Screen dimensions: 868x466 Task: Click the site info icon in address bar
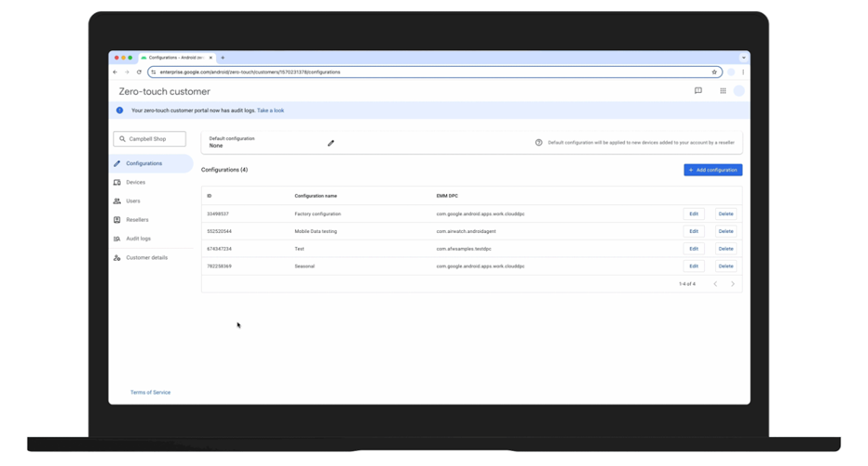click(x=154, y=72)
